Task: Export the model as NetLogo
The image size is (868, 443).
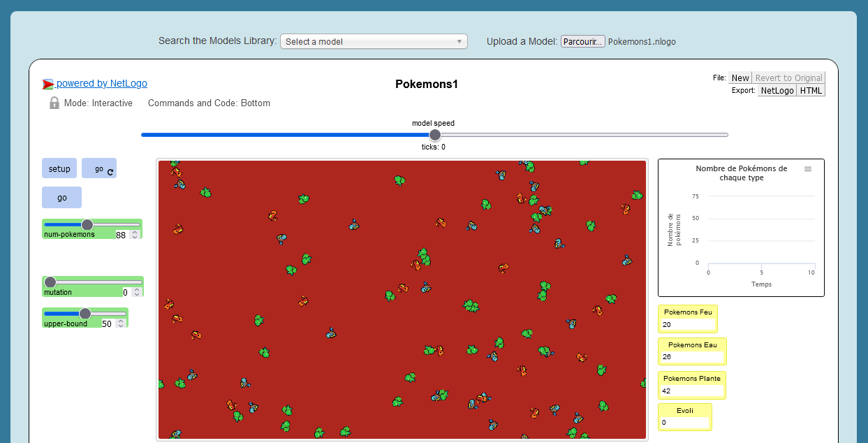Action: pos(777,90)
